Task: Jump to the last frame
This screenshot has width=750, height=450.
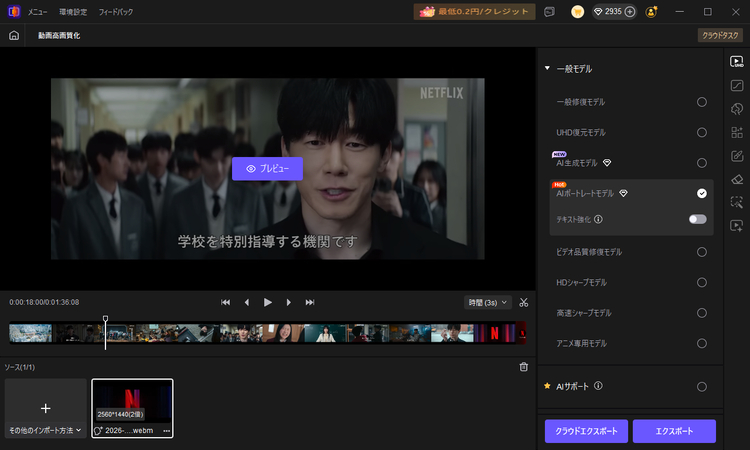Action: 310,302
